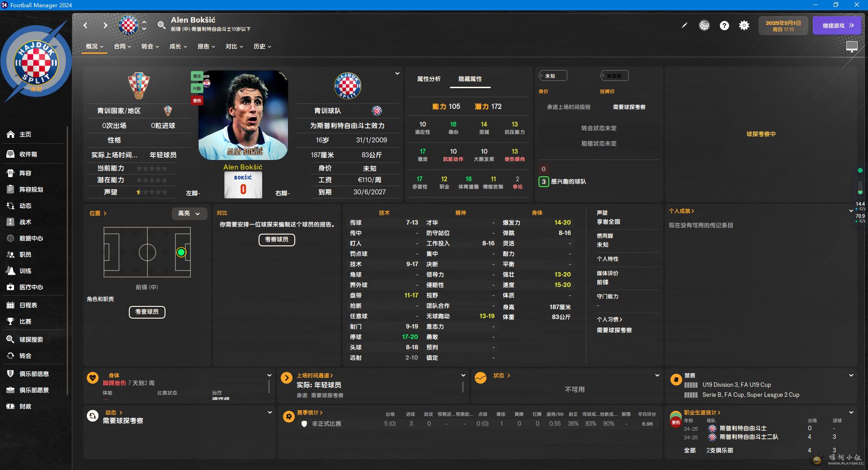The width and height of the screenshot is (868, 470).
Task: Click the edit pencil icon
Action: coord(684,25)
